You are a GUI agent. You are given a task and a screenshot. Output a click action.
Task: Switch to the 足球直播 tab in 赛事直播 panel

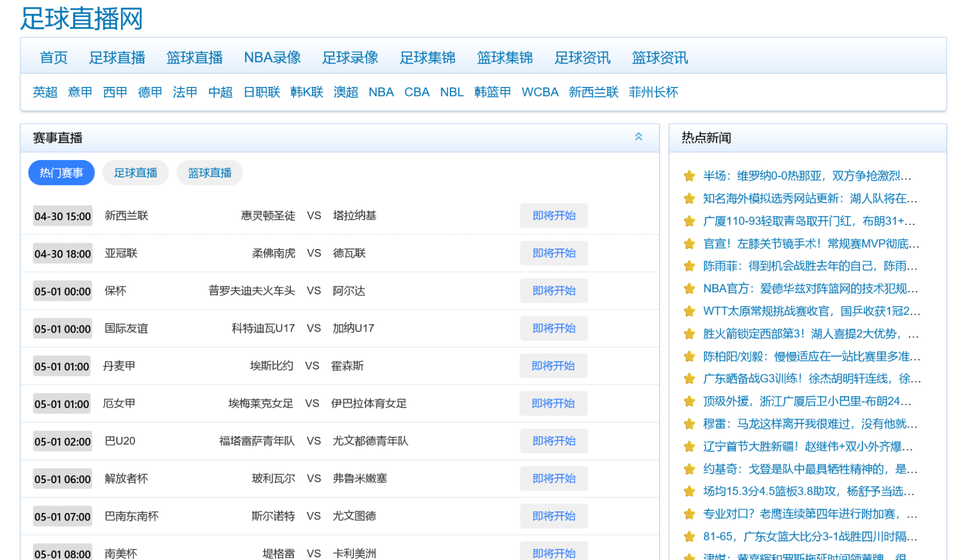pos(136,173)
